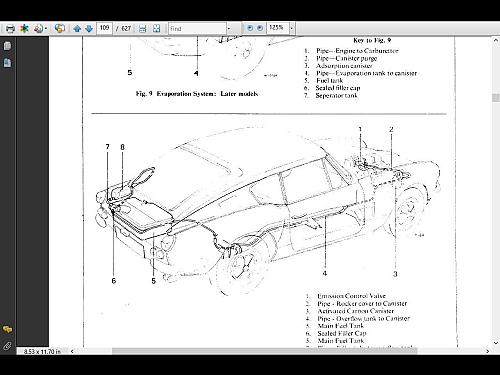Click the sign tool icon

tap(38, 29)
